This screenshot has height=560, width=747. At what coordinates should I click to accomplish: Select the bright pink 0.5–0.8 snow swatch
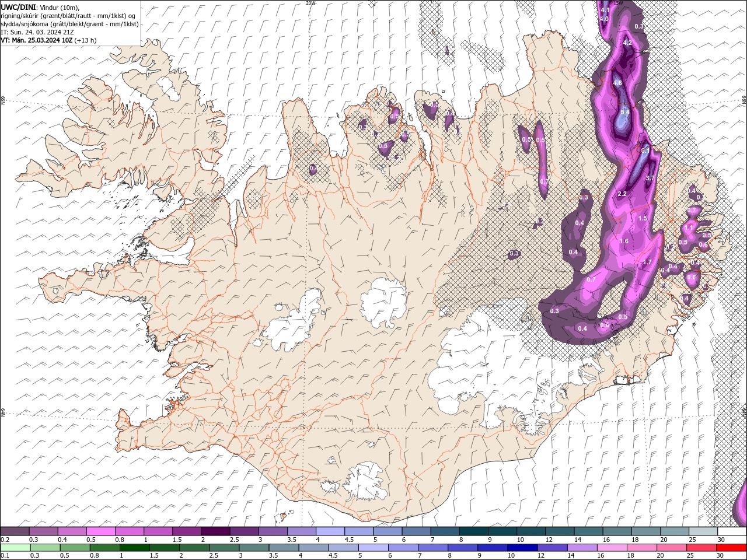(x=100, y=531)
